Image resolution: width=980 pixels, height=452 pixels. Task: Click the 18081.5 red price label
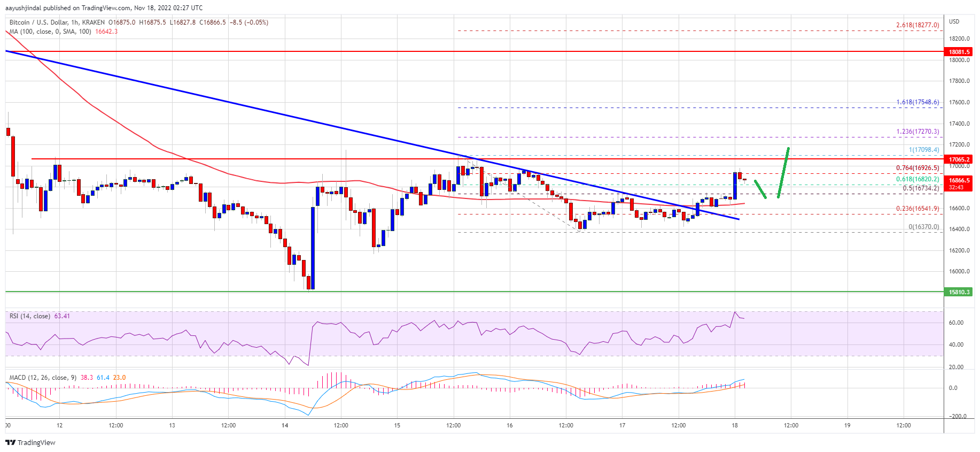(x=959, y=52)
